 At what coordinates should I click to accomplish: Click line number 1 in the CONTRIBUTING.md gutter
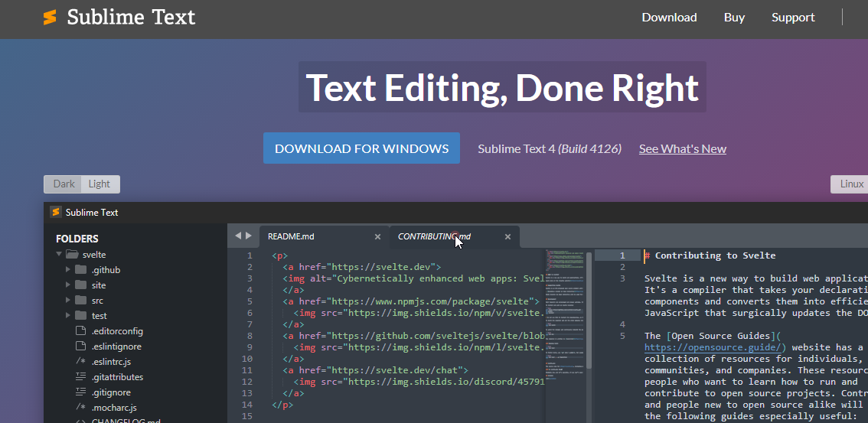point(622,255)
